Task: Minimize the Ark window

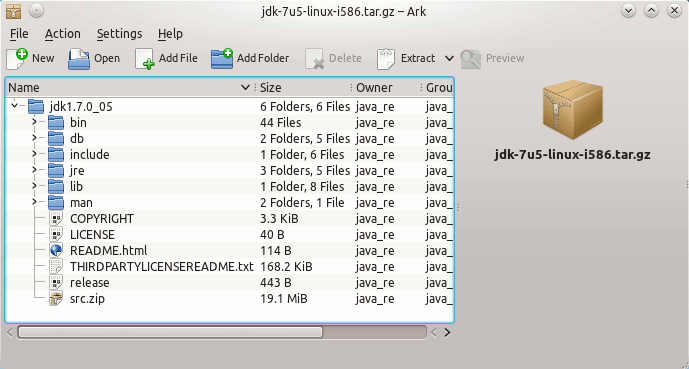Action: [x=629, y=11]
